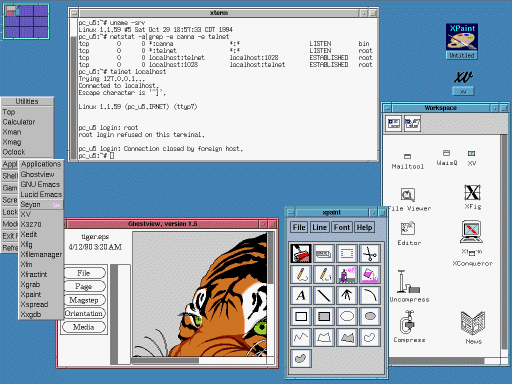Image resolution: width=512 pixels, height=384 pixels.
Task: Click the virtual desktop pager grid
Action: tap(26, 21)
